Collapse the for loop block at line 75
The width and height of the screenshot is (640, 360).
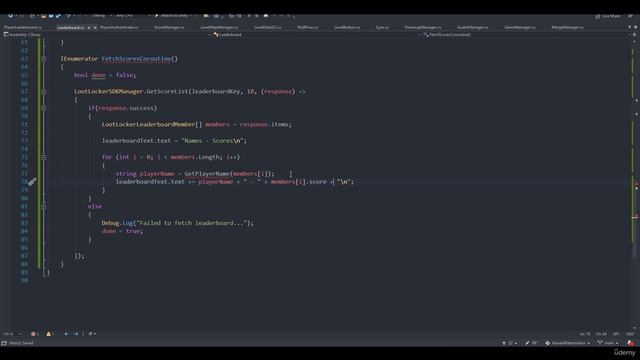44,157
